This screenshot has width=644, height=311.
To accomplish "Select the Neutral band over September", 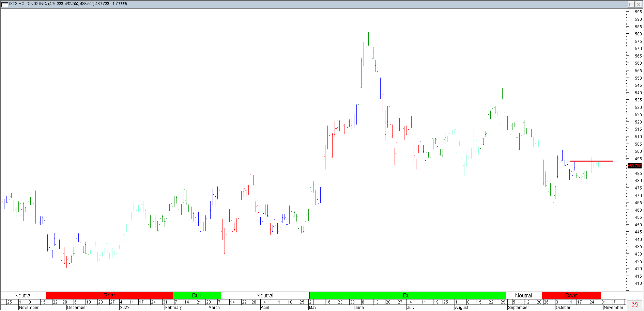I will [x=524, y=295].
